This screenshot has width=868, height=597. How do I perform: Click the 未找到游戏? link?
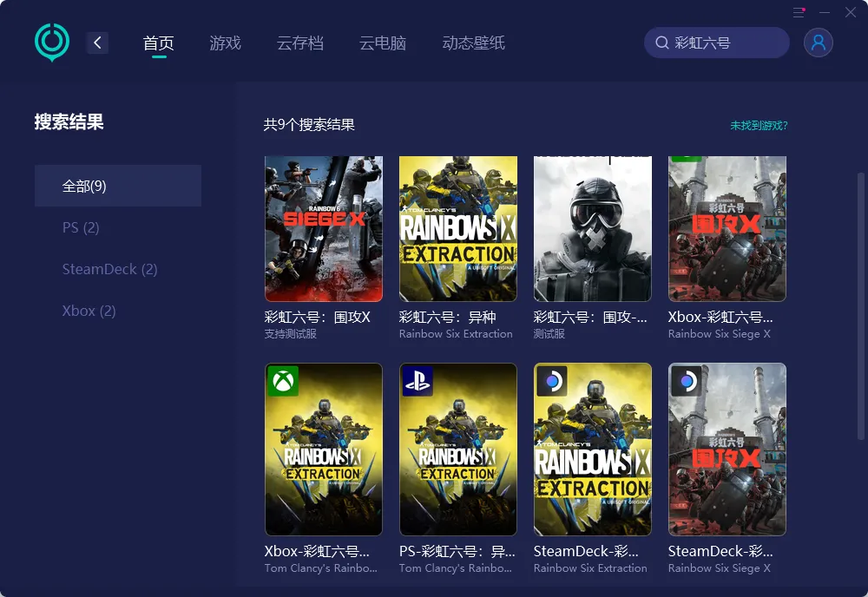click(x=759, y=126)
